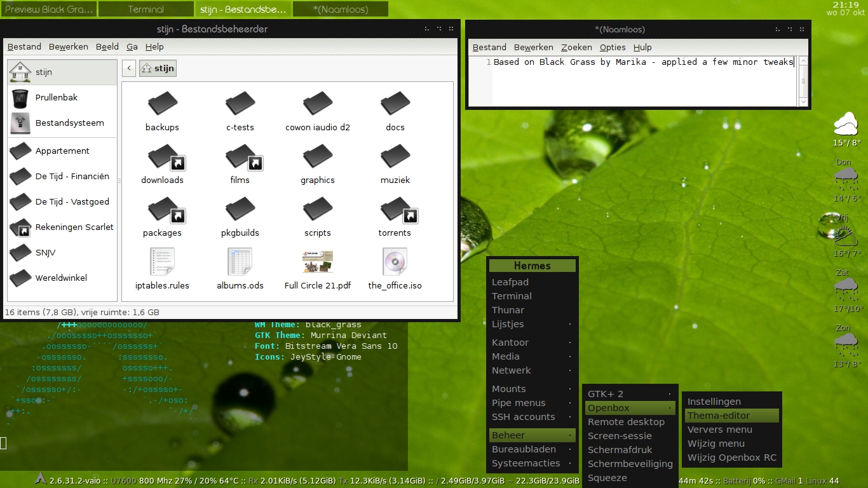This screenshot has height=488, width=868.
Task: Open Bewerken menu in file manager
Action: [69, 47]
